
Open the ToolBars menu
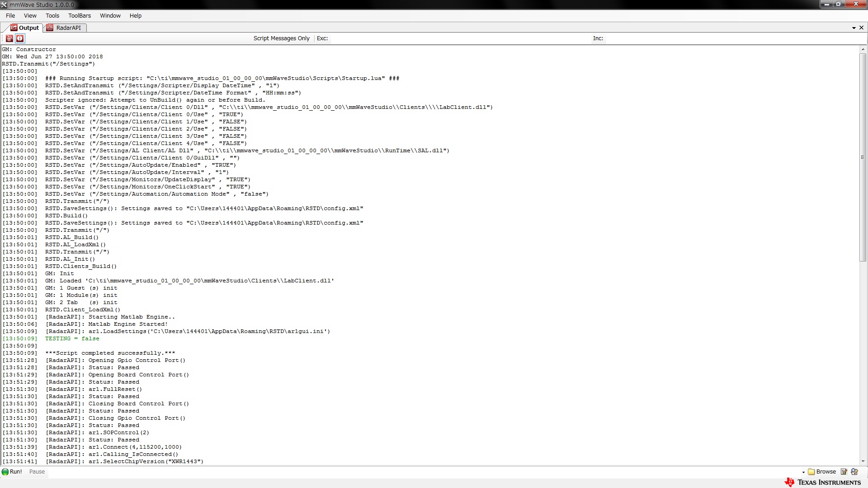80,15
